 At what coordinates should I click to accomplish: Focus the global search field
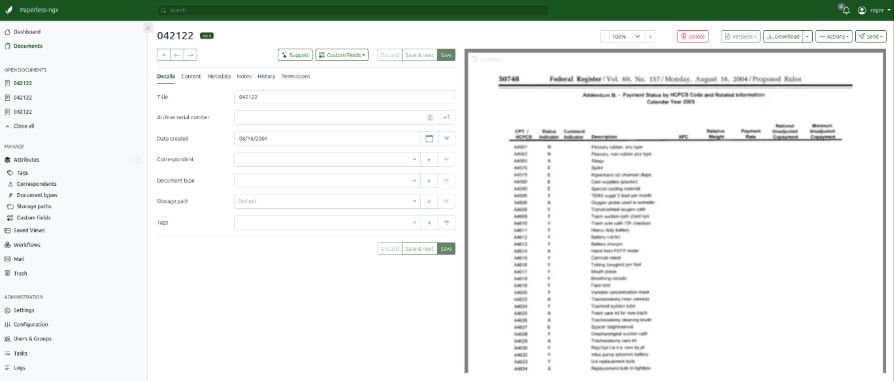point(353,10)
